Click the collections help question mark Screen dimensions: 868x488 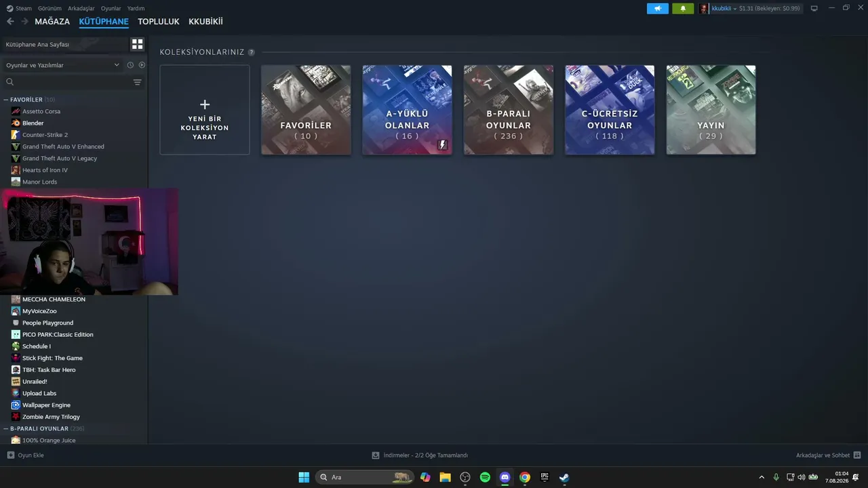(x=251, y=52)
